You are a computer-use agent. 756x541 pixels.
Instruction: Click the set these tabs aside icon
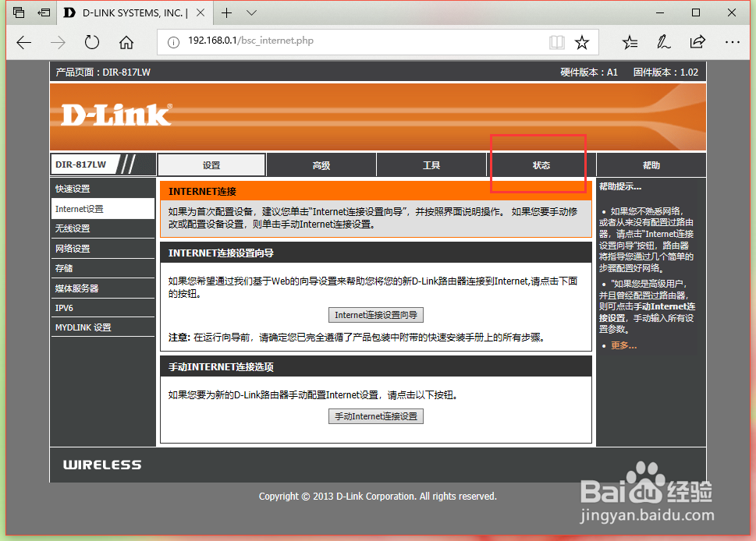44,12
